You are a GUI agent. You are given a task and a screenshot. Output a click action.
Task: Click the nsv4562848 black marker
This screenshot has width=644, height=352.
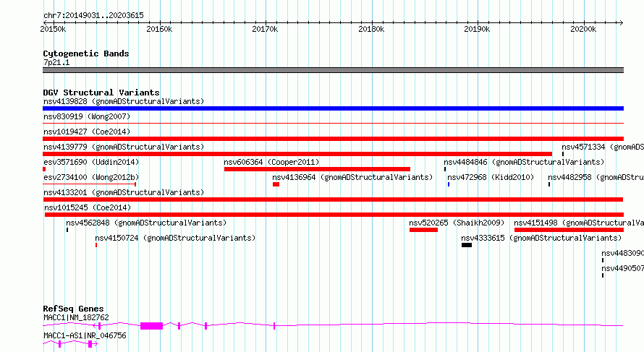coord(67,230)
